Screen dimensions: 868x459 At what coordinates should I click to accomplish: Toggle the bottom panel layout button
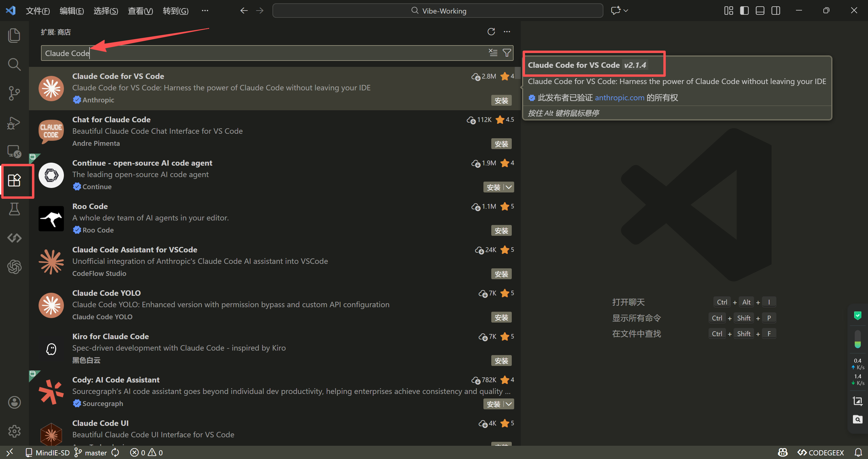[760, 11]
